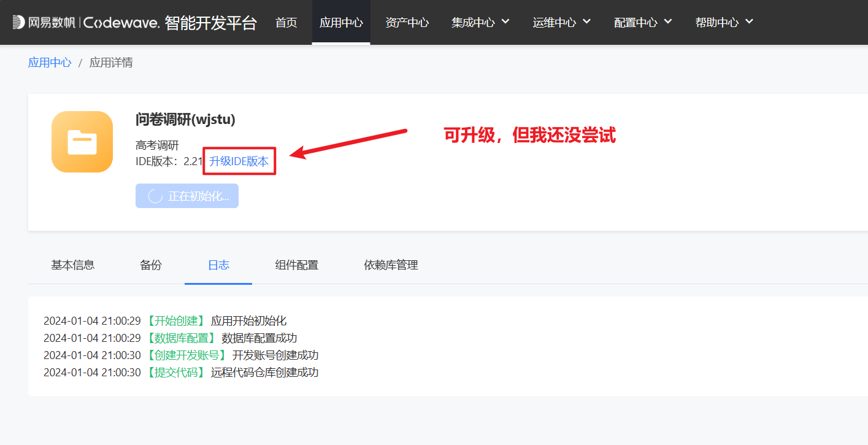Click the NetEase Codewave platform logo
This screenshot has height=445, width=868.
pyautogui.click(x=134, y=23)
